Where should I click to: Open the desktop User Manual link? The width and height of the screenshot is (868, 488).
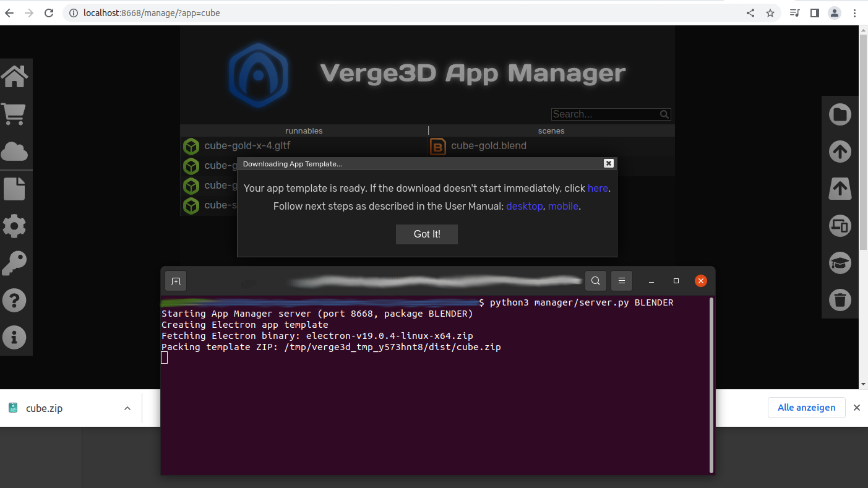click(x=525, y=207)
